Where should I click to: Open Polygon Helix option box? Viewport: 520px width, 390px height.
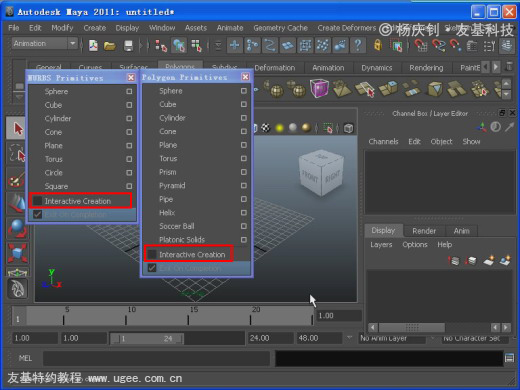[244, 212]
